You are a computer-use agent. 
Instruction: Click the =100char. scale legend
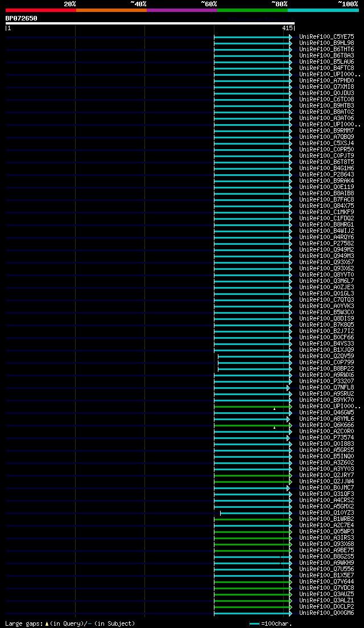click(x=270, y=623)
